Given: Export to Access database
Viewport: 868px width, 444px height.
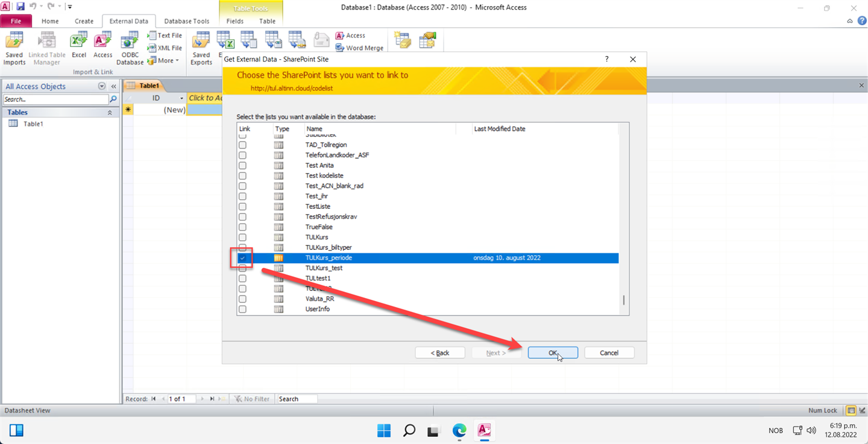Looking at the screenshot, I should [350, 36].
